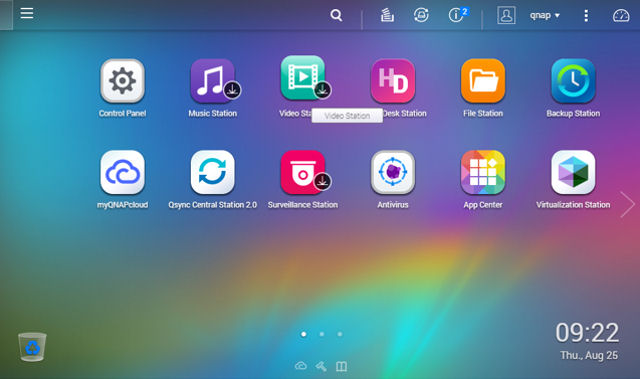
Task: Open background tasks icon
Action: coord(387,15)
